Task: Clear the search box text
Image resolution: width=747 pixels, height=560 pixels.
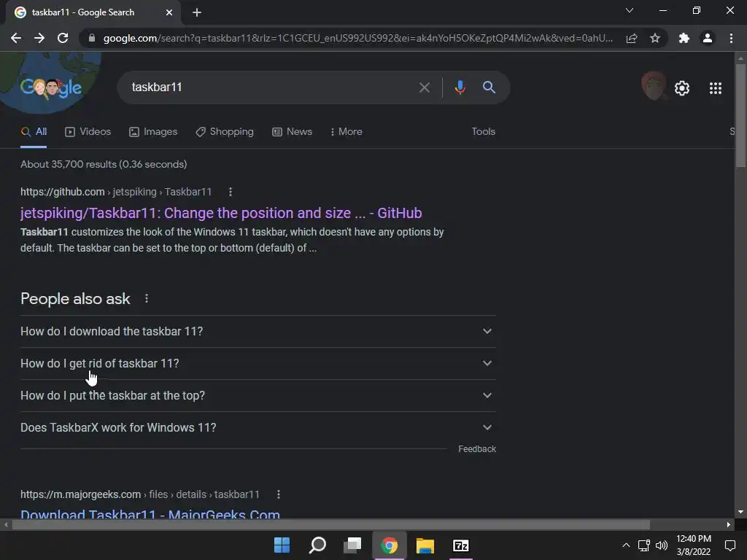Action: point(424,87)
